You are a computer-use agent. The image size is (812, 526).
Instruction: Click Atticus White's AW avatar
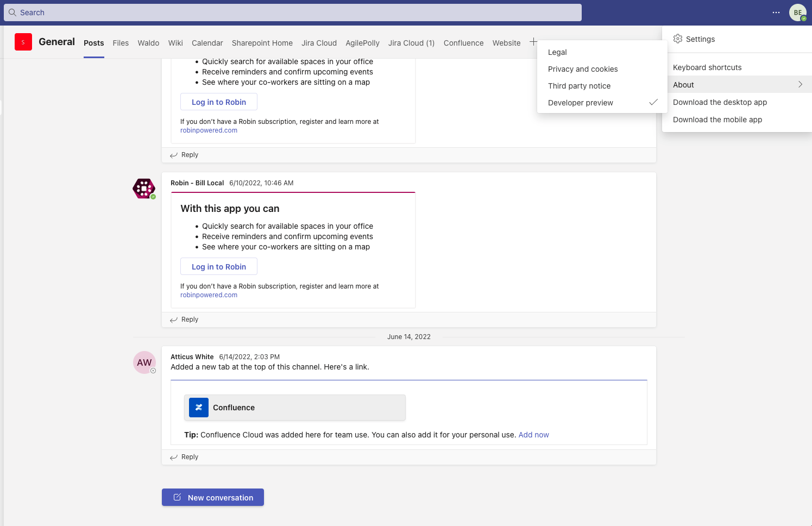[144, 362]
